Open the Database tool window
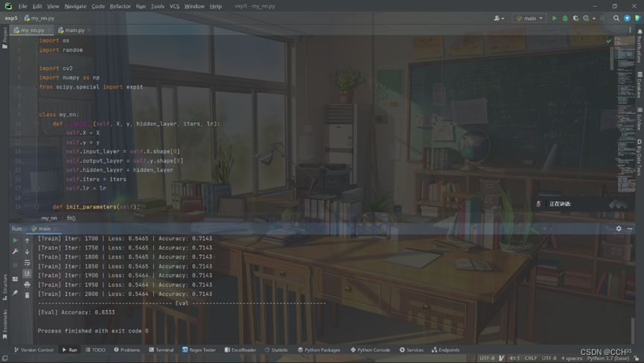This screenshot has height=363, width=644. 640,85
